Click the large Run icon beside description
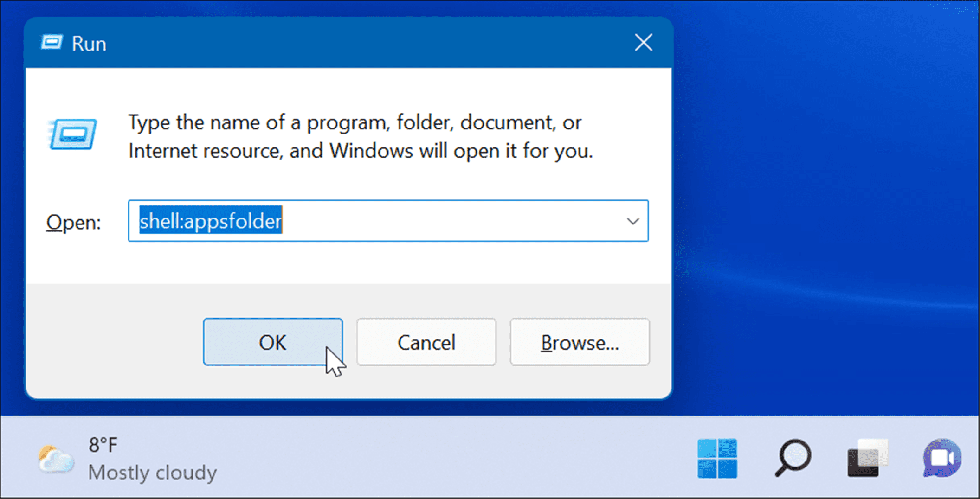980x499 pixels. point(72,134)
